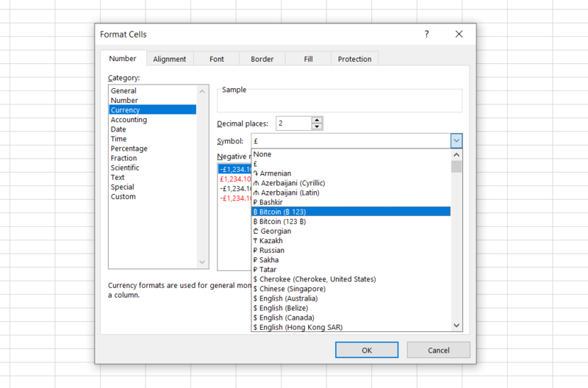Image resolution: width=588 pixels, height=388 pixels.
Task: Open the Border tab
Action: click(262, 59)
